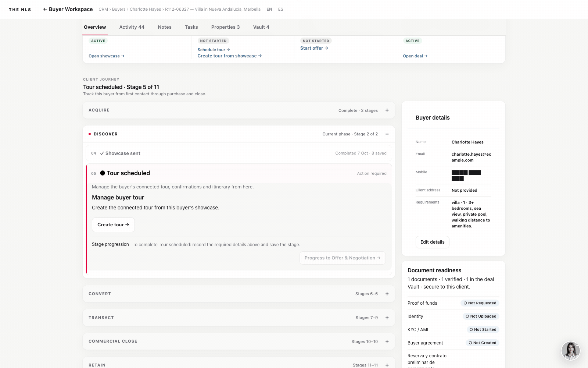588x368 pixels.
Task: Open the Activity 44 tab
Action: pos(132,27)
